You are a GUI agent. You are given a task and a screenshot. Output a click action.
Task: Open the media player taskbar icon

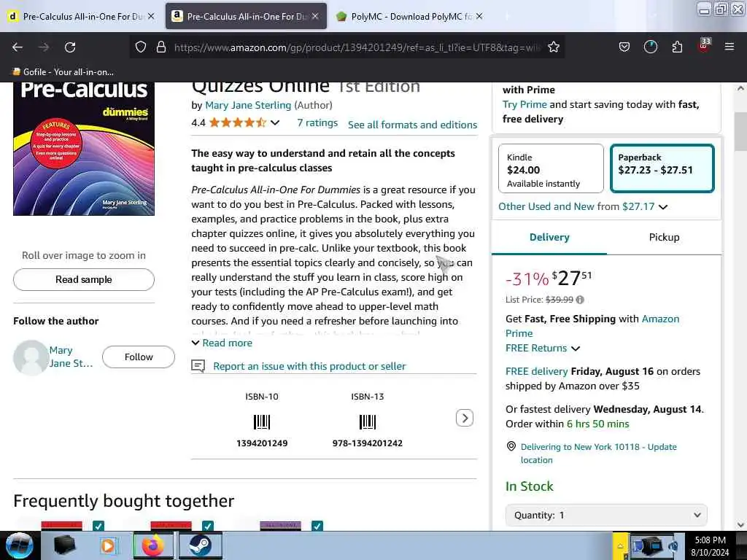pos(109,545)
